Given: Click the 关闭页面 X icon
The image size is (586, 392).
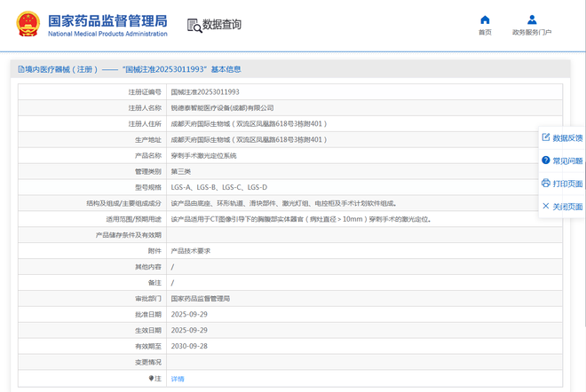Looking at the screenshot, I should [x=545, y=207].
